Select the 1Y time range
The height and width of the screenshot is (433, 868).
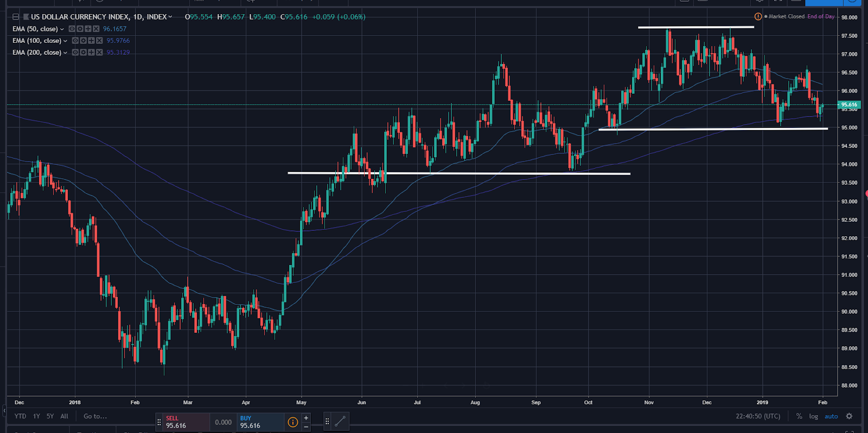36,416
